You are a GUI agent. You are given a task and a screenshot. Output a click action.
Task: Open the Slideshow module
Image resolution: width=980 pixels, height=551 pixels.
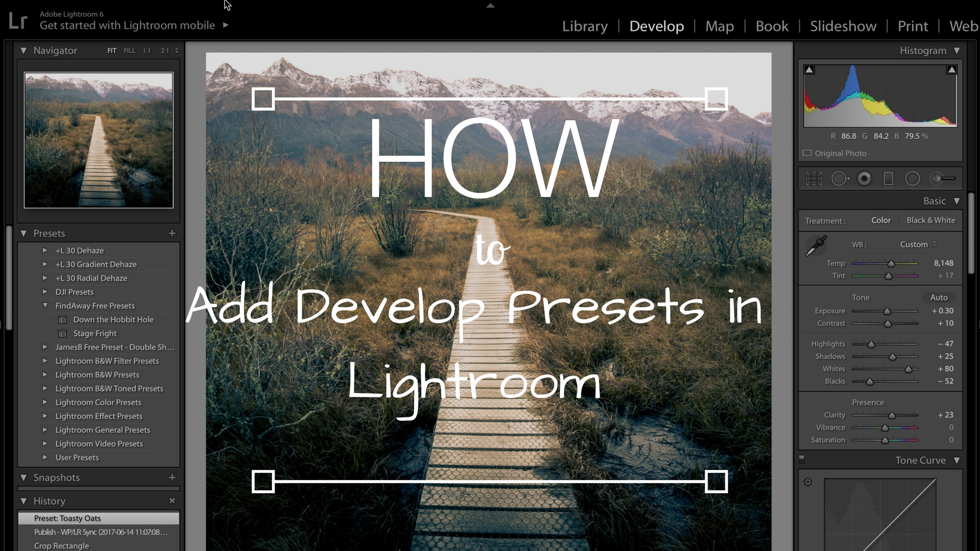click(843, 26)
